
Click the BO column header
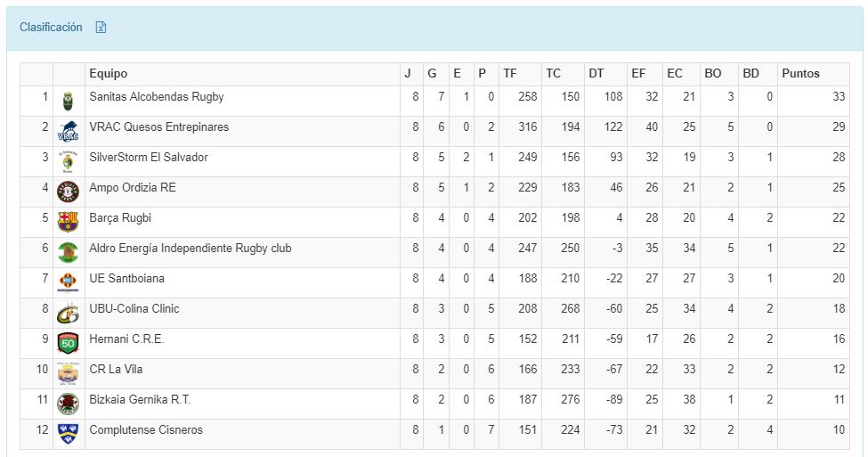712,74
